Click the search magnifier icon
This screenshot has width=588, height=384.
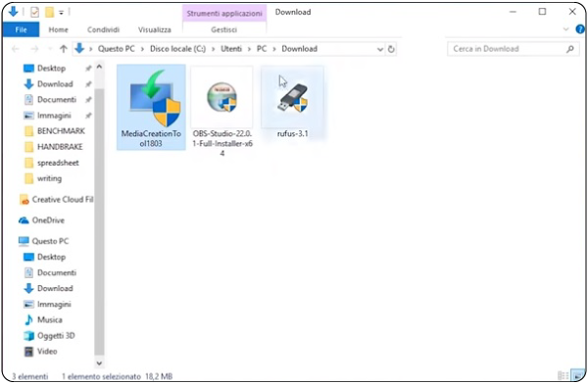pyautogui.click(x=570, y=49)
